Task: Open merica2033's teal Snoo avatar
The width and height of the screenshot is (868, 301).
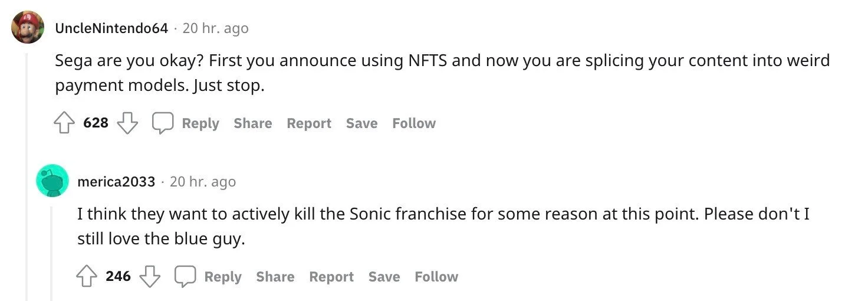Action: pyautogui.click(x=52, y=180)
